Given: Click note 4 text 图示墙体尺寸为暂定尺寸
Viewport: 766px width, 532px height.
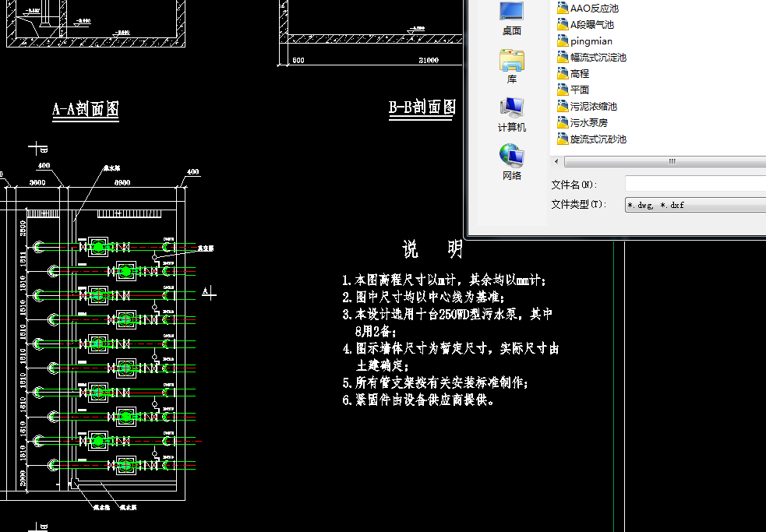Looking at the screenshot, I should click(x=450, y=357).
